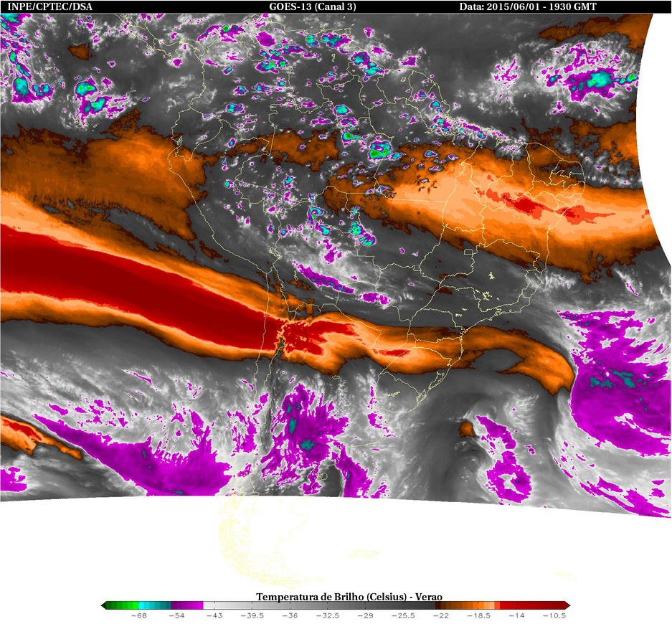Click the left green arrow tip of colorbar
The height and width of the screenshot is (629, 672).
[103, 605]
